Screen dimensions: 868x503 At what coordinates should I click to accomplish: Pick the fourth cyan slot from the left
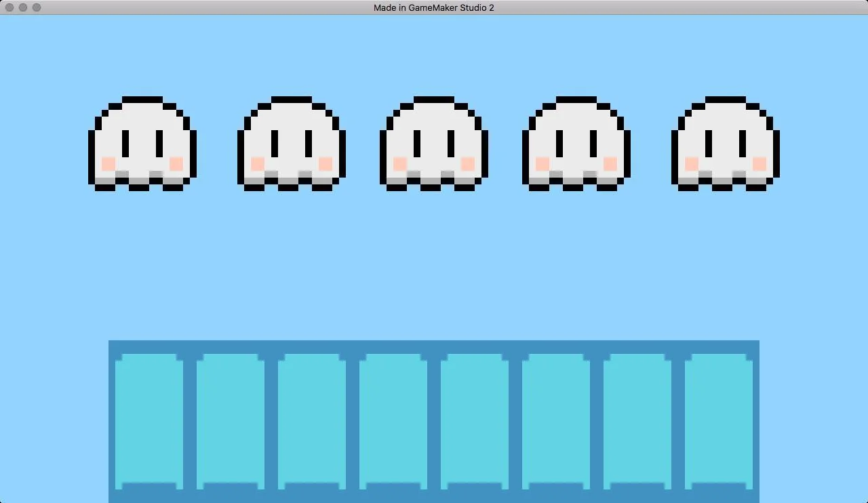[x=393, y=422]
